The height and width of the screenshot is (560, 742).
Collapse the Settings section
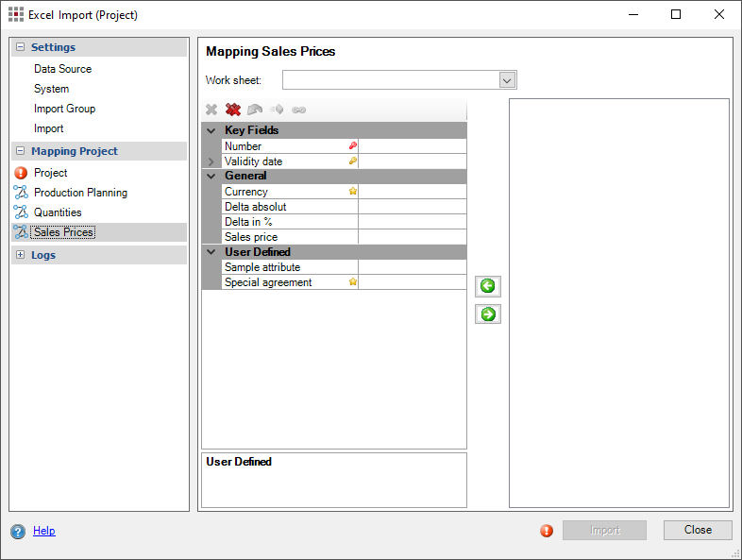coord(20,47)
